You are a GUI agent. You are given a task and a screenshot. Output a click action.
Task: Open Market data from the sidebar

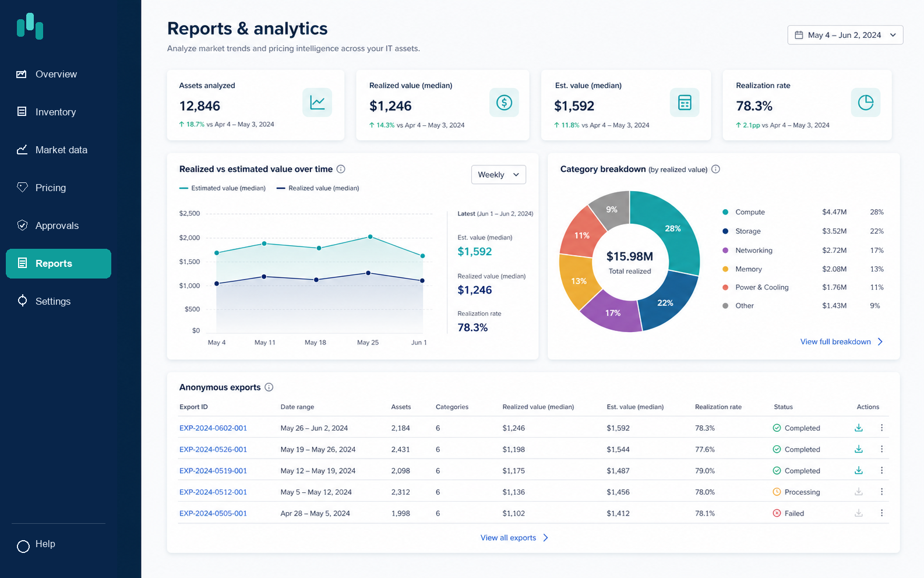(58, 150)
